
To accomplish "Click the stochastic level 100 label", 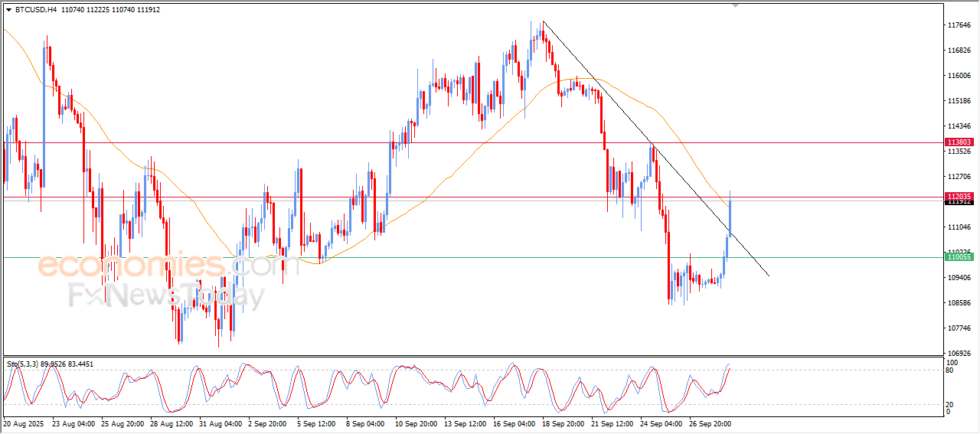I will 952,362.
